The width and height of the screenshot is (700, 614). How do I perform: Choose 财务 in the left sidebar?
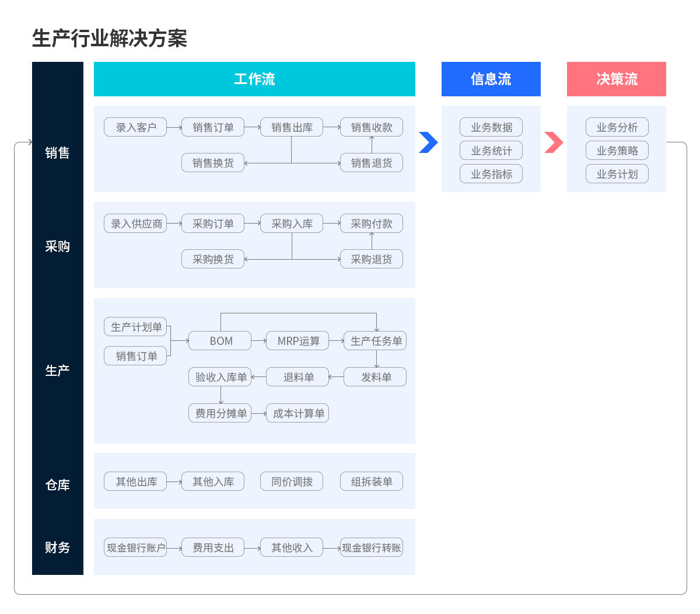coord(57,547)
